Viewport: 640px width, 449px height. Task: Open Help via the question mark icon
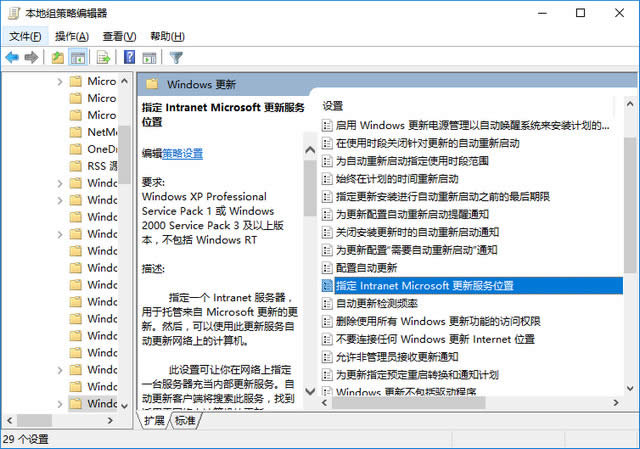click(129, 57)
